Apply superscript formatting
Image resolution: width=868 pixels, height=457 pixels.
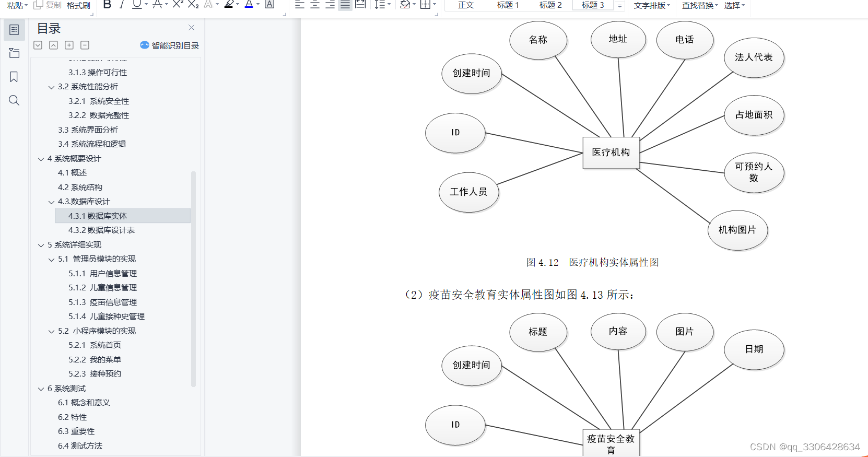178,5
